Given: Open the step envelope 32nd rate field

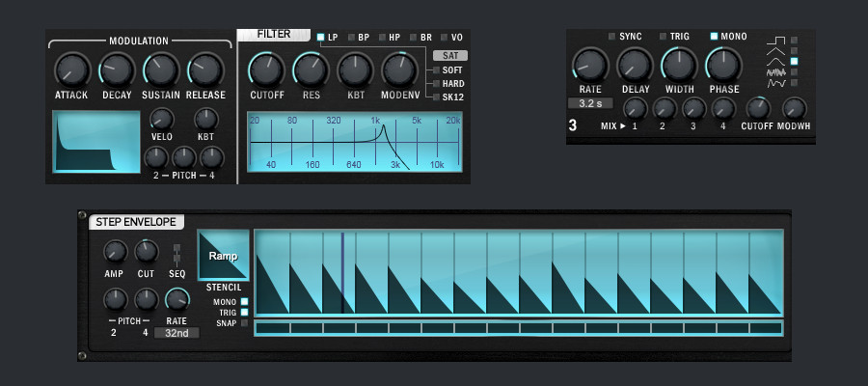Looking at the screenshot, I should pos(176,333).
